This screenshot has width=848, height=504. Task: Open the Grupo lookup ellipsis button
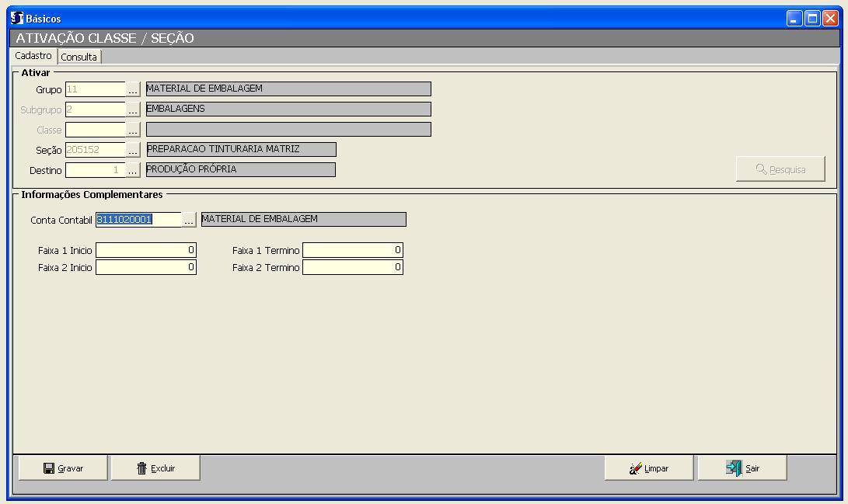[133, 90]
